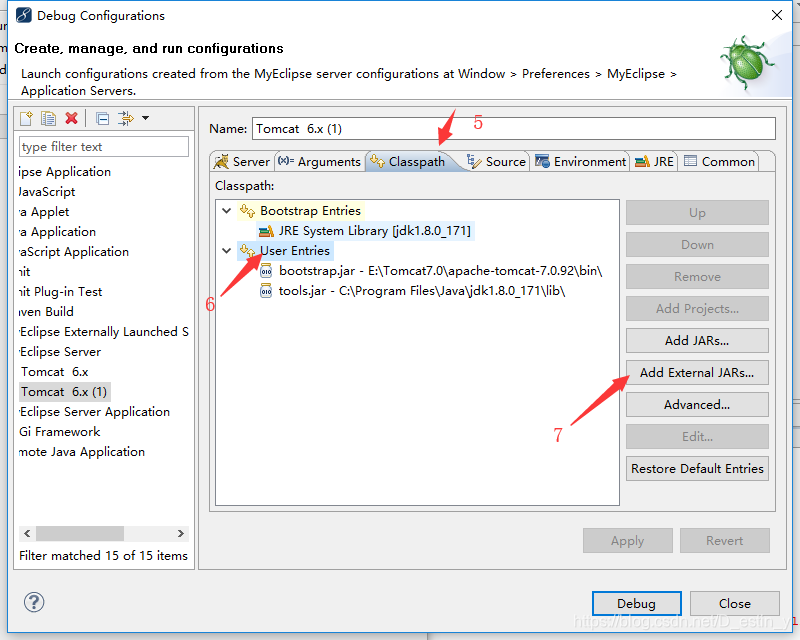This screenshot has width=800, height=640.
Task: Click the JRE System Library icon
Action: coord(266,231)
